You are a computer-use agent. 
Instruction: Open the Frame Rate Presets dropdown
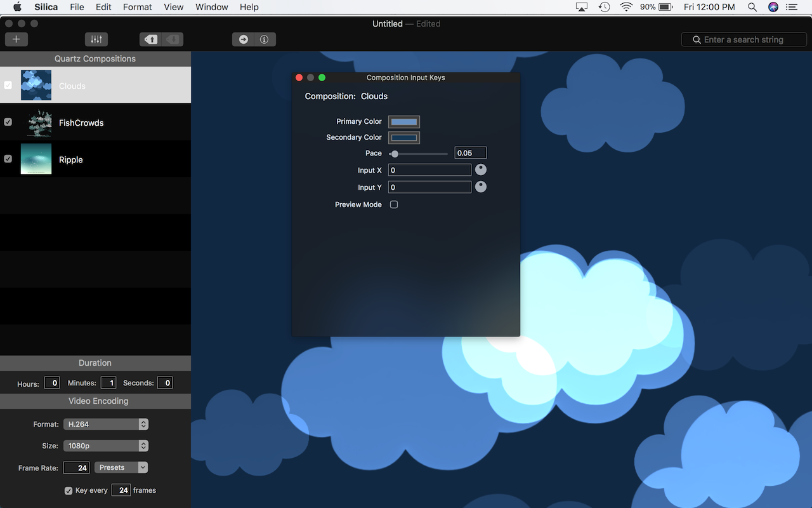pos(121,467)
